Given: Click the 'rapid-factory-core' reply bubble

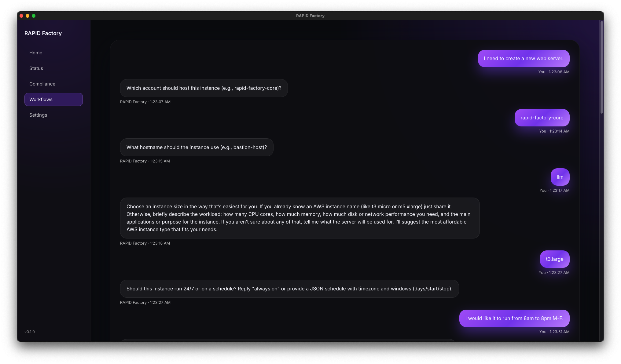Looking at the screenshot, I should coord(542,118).
